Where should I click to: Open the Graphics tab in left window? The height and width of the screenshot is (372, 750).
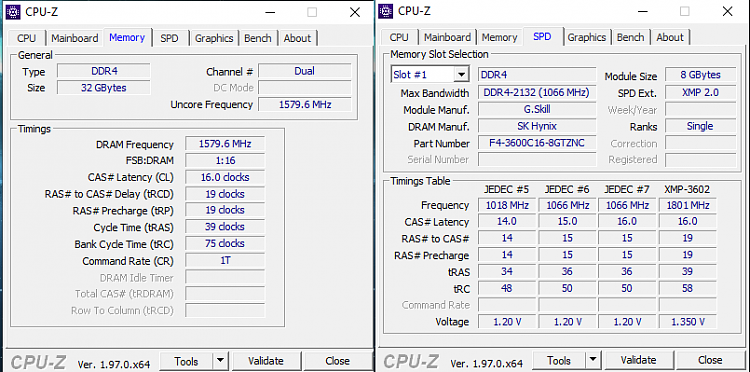pyautogui.click(x=214, y=38)
